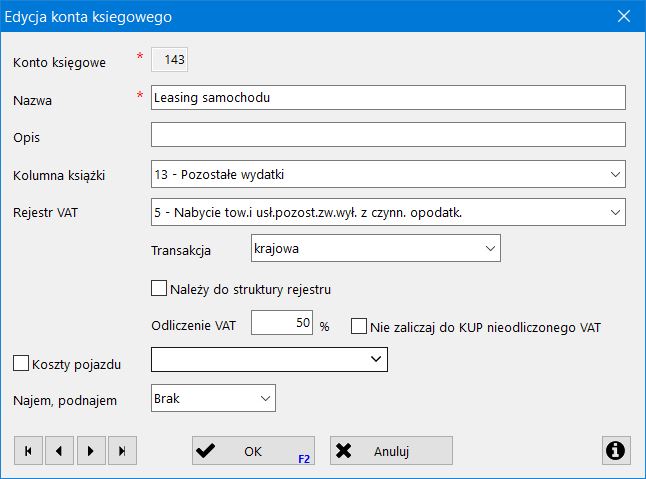This screenshot has height=479, width=646.
Task: Go to the first record
Action: tap(28, 451)
